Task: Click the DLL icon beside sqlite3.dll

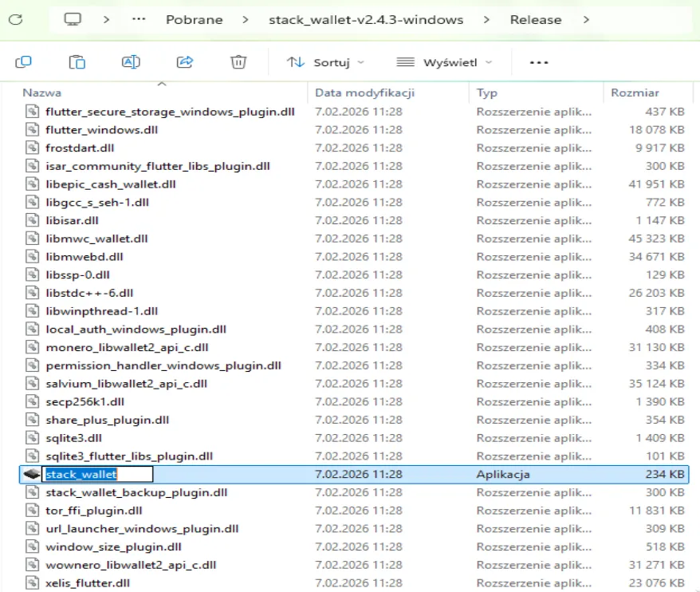Action: (32, 438)
